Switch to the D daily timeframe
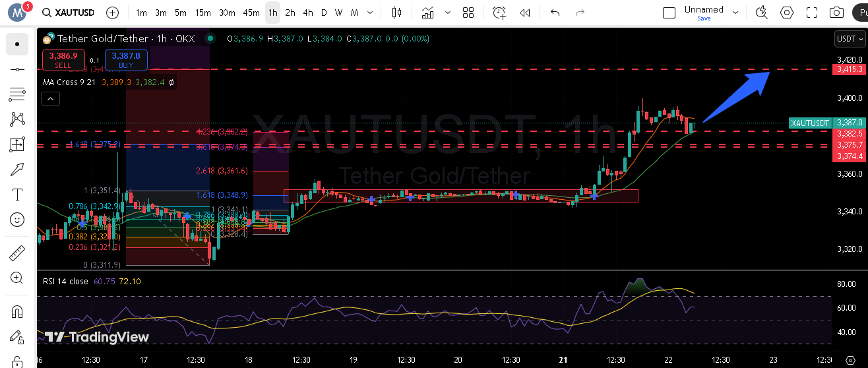868x368 pixels. 324,13
